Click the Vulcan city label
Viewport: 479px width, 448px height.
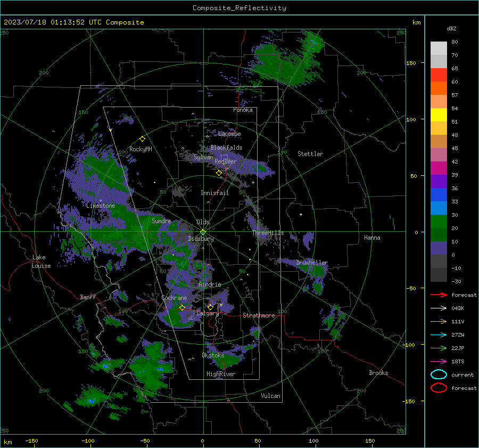271,396
